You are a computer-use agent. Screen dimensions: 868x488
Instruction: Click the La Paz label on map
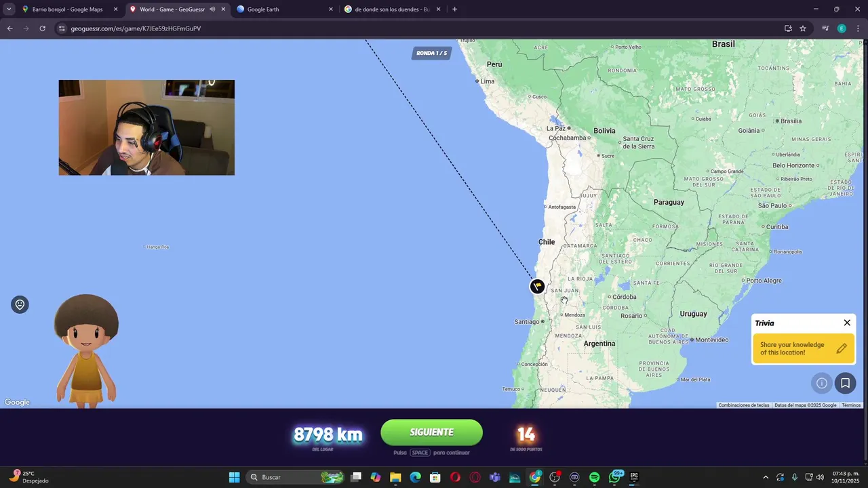(x=556, y=128)
